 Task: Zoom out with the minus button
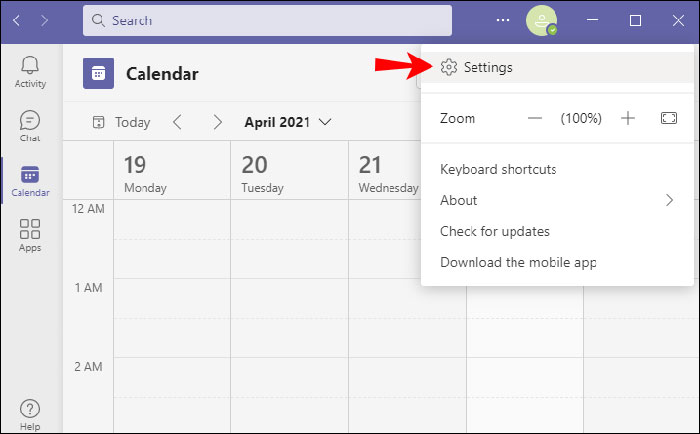[x=534, y=118]
